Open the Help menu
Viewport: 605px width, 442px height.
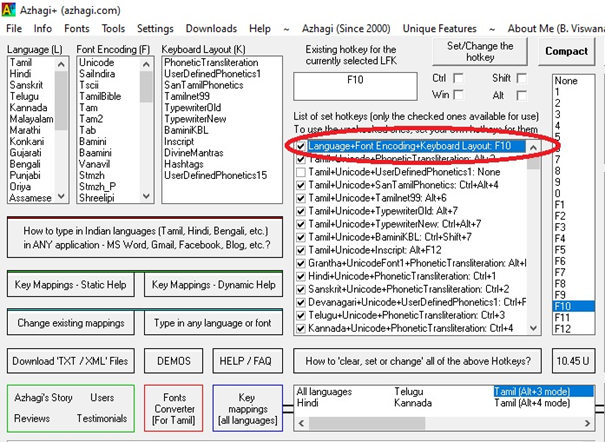[260, 29]
